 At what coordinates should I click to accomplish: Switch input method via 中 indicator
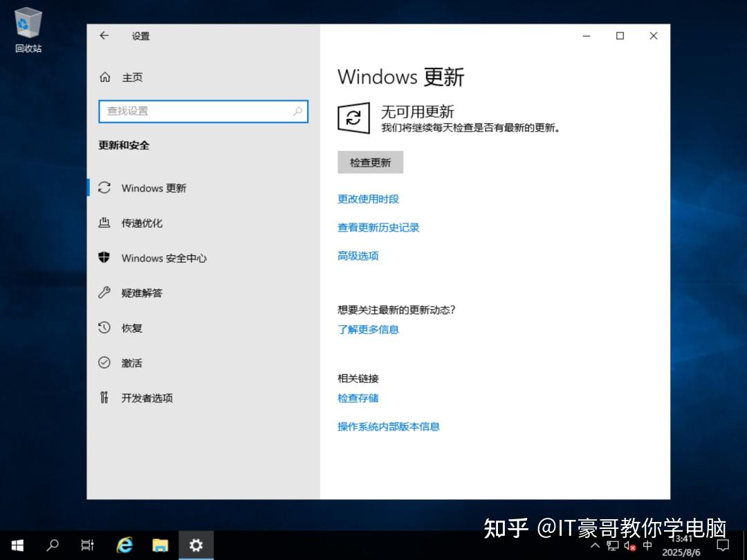[x=647, y=545]
